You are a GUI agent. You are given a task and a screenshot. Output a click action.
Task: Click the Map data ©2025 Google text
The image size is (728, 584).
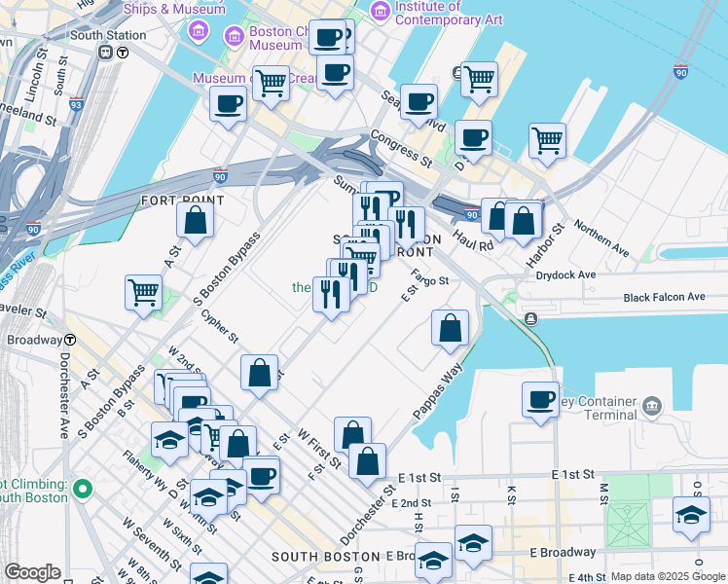click(x=669, y=576)
